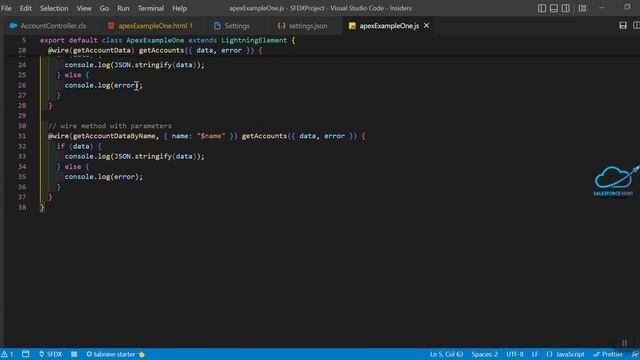Click the pause icon at the editor's bottom right

pos(624,343)
